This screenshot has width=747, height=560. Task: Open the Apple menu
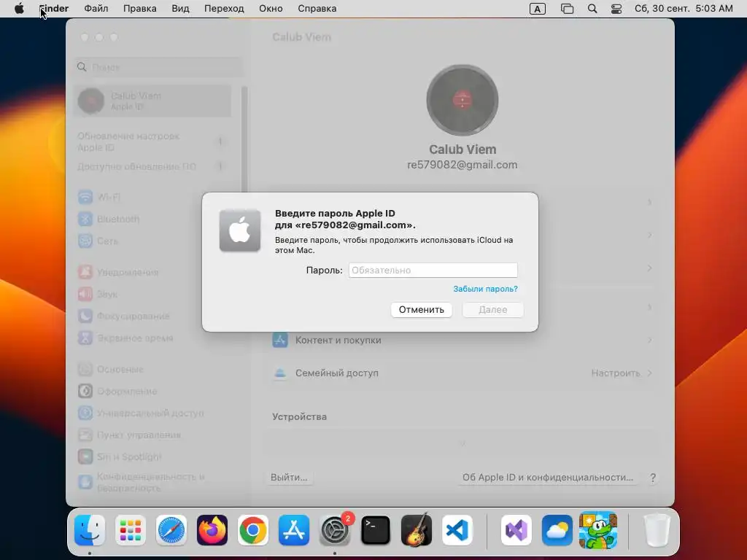(19, 9)
